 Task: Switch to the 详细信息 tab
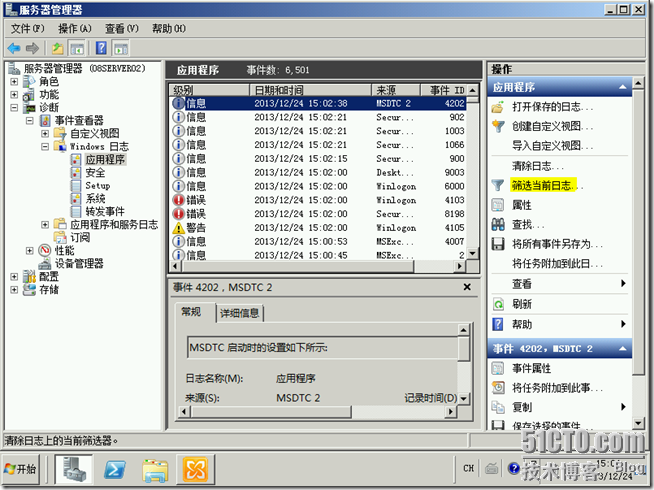[239, 313]
